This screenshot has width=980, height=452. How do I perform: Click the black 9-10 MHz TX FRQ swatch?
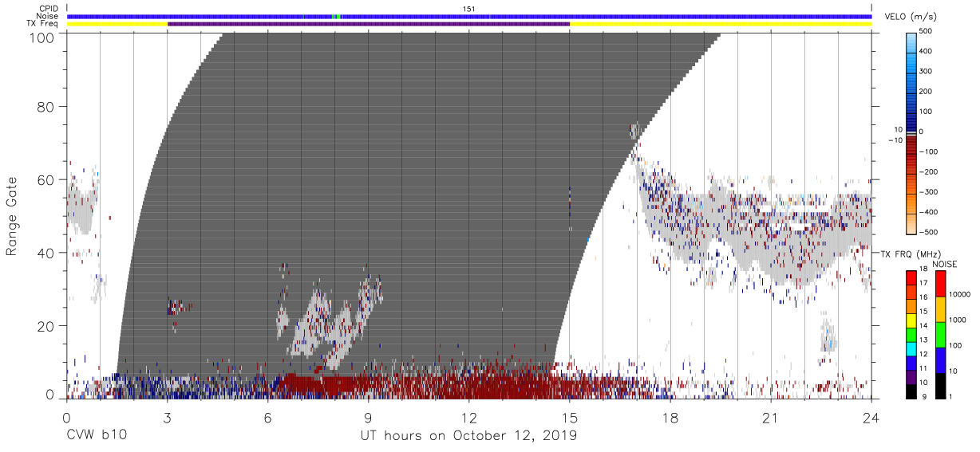pyautogui.click(x=911, y=391)
